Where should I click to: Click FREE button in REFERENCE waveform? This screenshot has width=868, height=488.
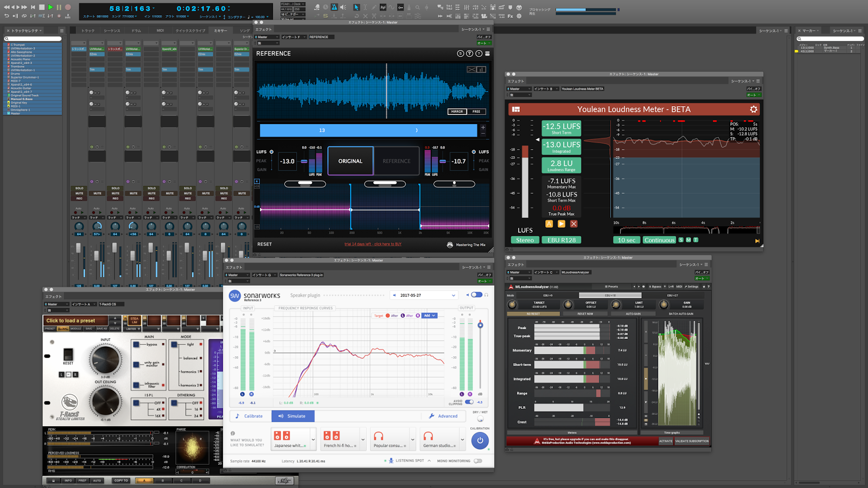(x=476, y=112)
